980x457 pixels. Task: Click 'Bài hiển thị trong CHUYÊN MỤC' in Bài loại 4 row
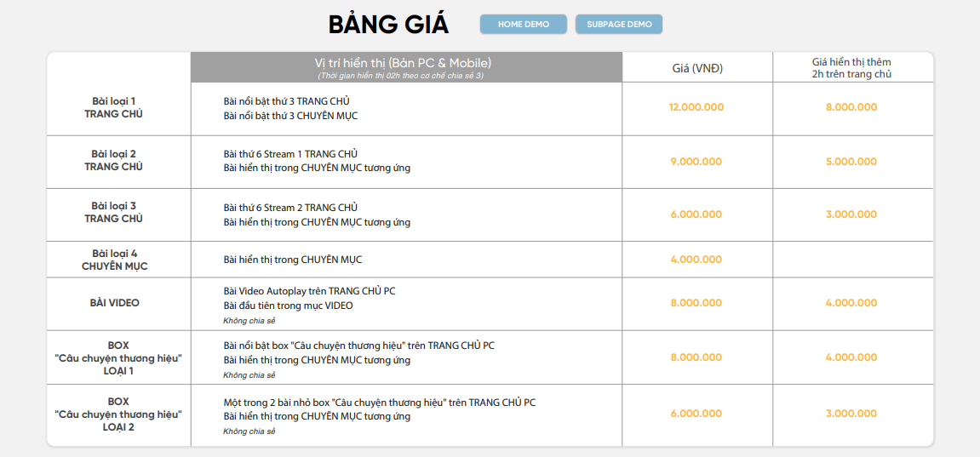click(293, 260)
